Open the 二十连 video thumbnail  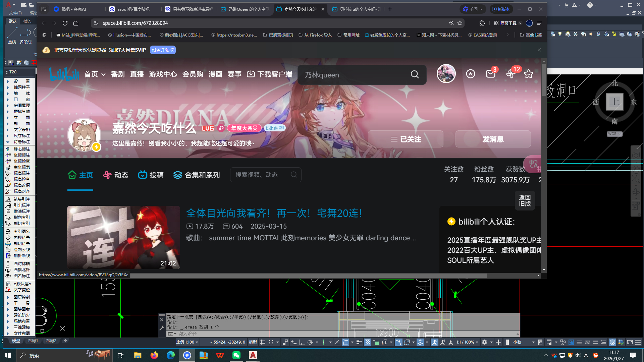(x=123, y=237)
